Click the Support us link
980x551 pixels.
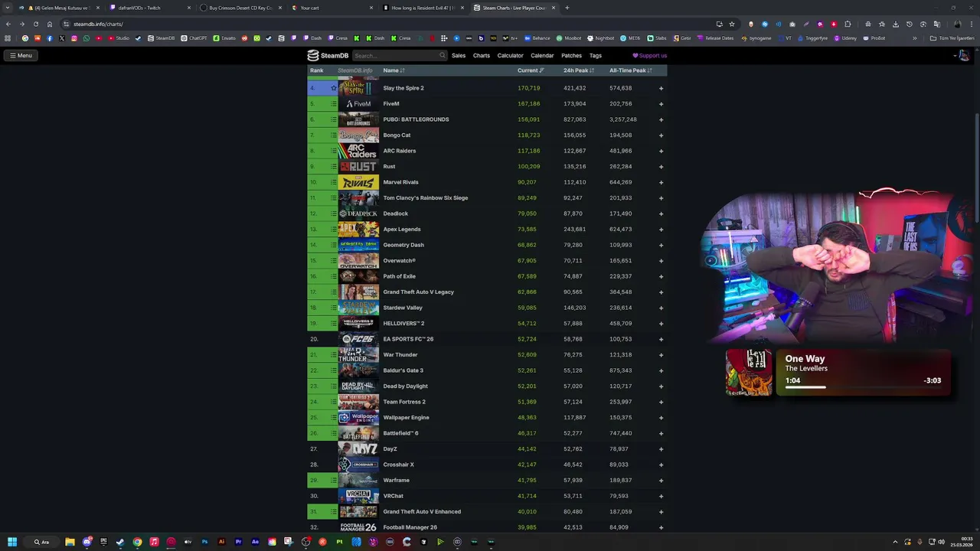point(649,55)
